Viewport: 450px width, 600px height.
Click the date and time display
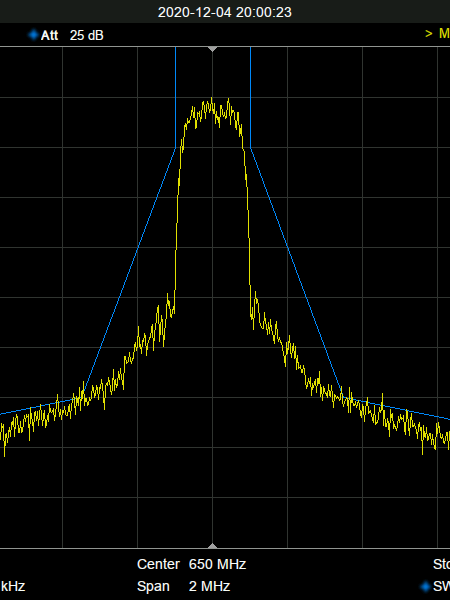point(225,12)
